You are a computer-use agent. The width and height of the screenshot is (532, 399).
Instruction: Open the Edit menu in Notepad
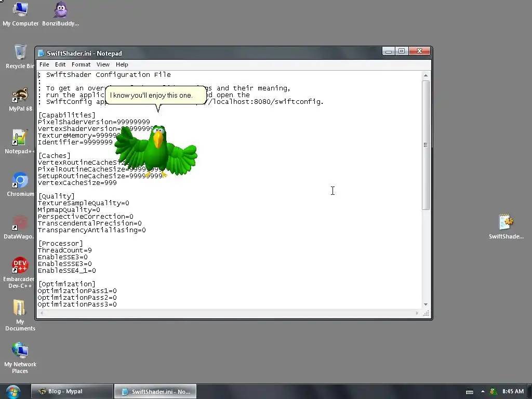60,64
